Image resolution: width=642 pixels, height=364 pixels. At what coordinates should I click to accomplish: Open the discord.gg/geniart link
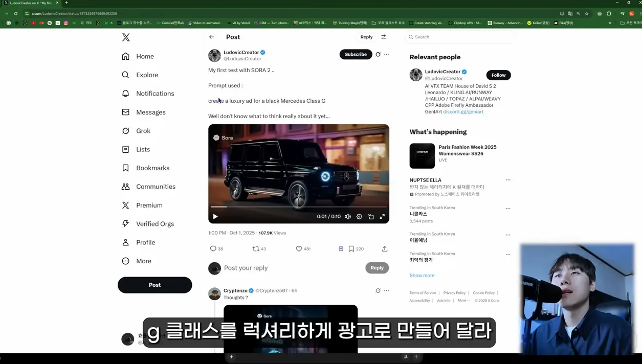[x=463, y=111]
